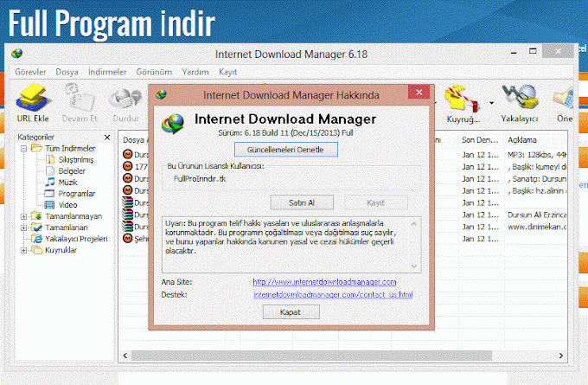Viewport: 588px width, 385px height.
Task: Select the Belgeler category
Action: [x=72, y=171]
